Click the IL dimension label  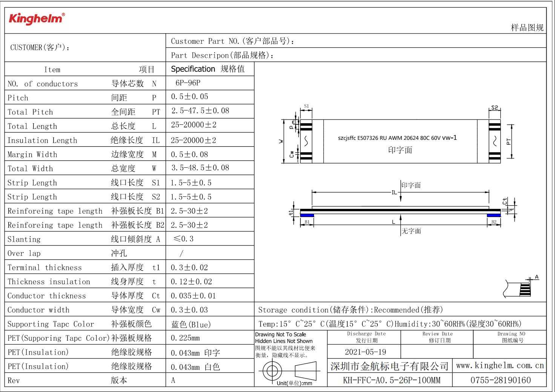394,192
